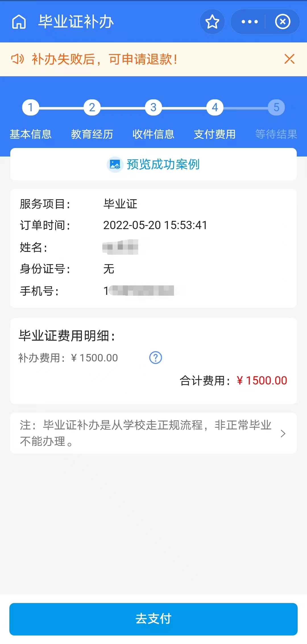
Task: Select step 3 收件信息 circle
Action: 153,107
